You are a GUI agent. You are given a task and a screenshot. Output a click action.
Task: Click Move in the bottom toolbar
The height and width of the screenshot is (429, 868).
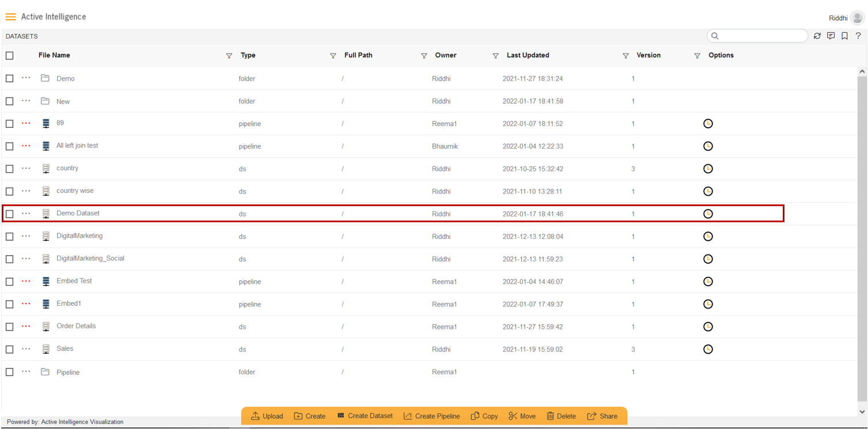tap(522, 416)
